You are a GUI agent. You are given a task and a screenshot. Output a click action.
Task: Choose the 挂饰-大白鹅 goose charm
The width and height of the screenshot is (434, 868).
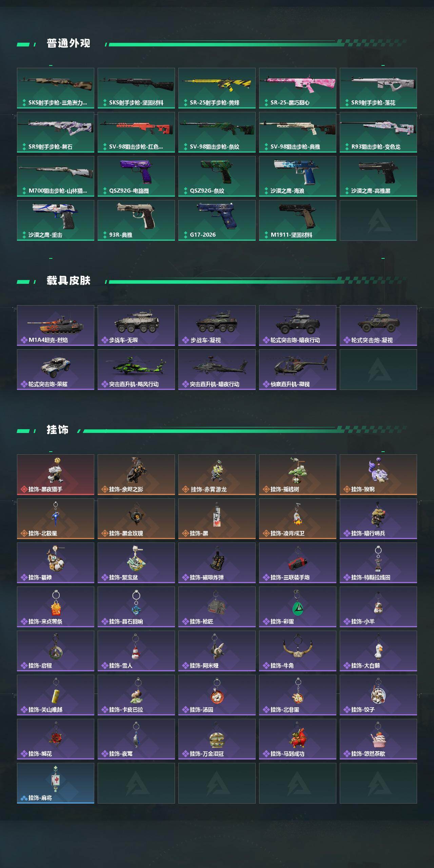coord(378,651)
